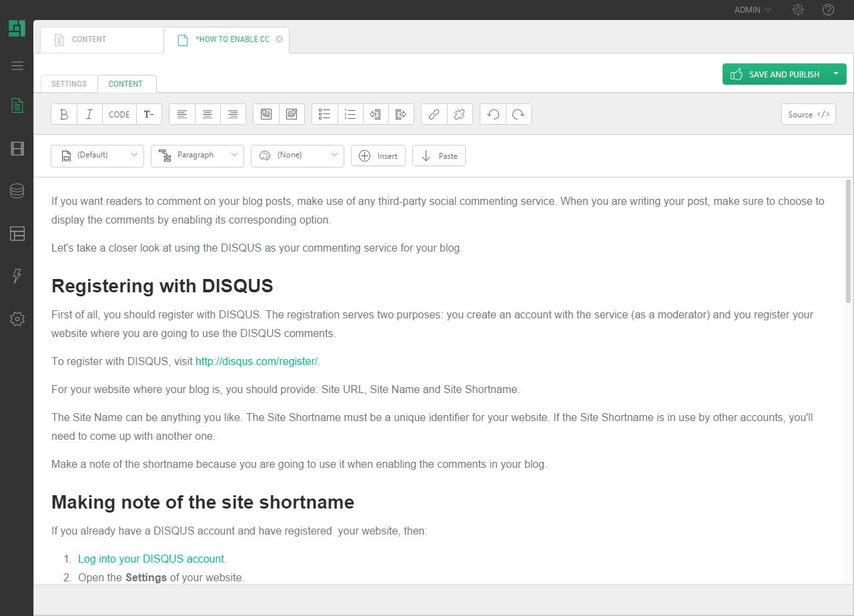Redo the last undone action

(x=518, y=114)
